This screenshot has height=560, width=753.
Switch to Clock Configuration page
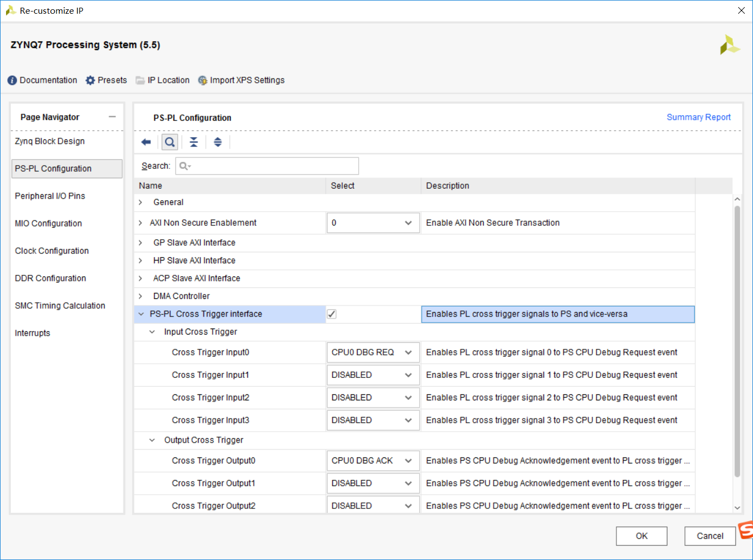52,251
